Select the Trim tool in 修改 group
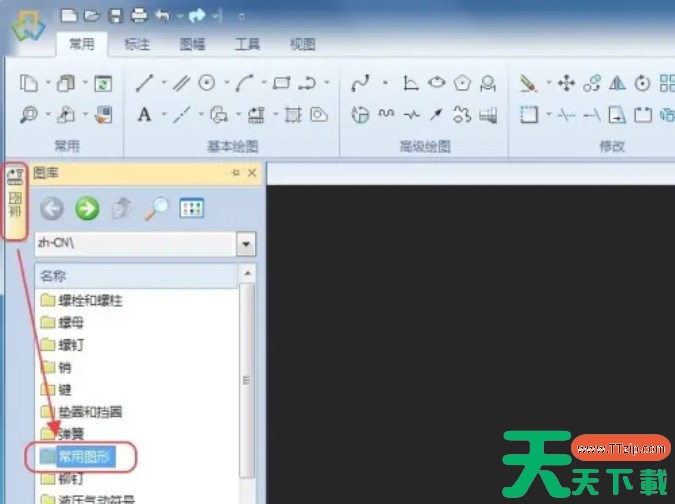This screenshot has width=675, height=504. point(567,115)
